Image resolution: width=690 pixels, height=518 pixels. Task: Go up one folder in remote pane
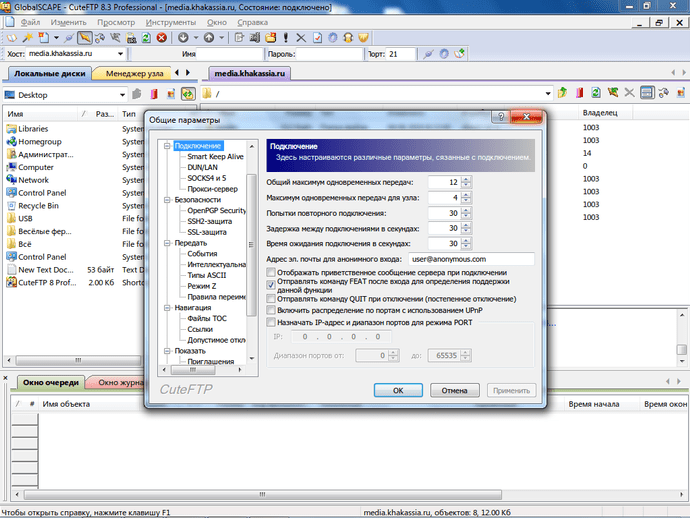coord(562,92)
